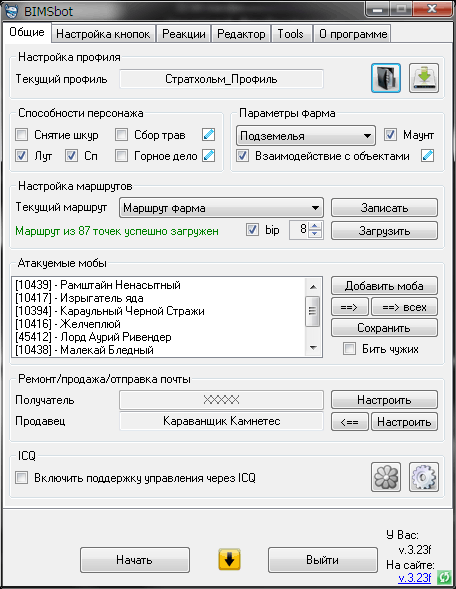Uncheck the Маунт checkbox
The height and width of the screenshot is (589, 456).
click(x=390, y=134)
